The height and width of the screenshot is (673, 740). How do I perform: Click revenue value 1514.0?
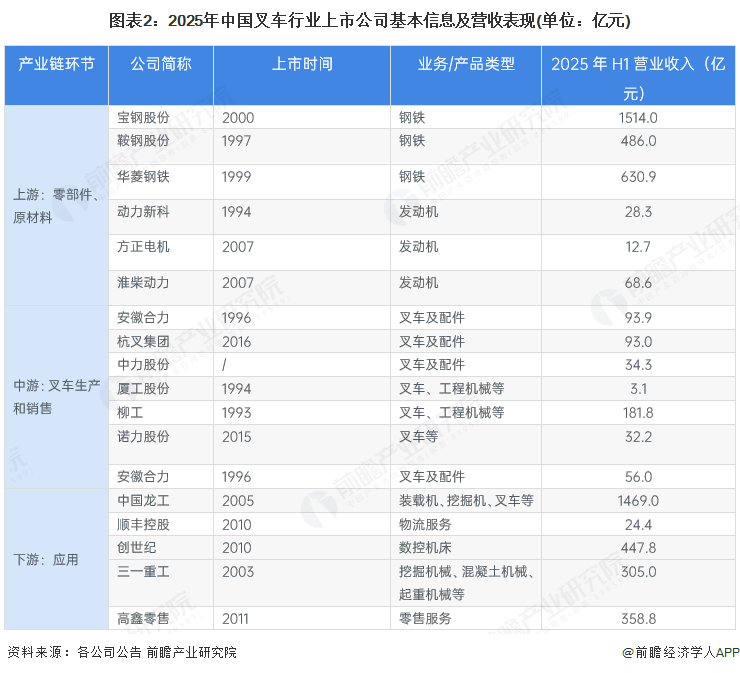[x=638, y=118]
